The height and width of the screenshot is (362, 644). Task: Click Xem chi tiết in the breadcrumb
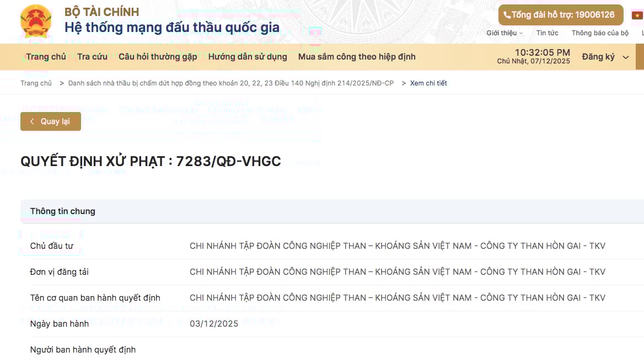click(x=428, y=83)
